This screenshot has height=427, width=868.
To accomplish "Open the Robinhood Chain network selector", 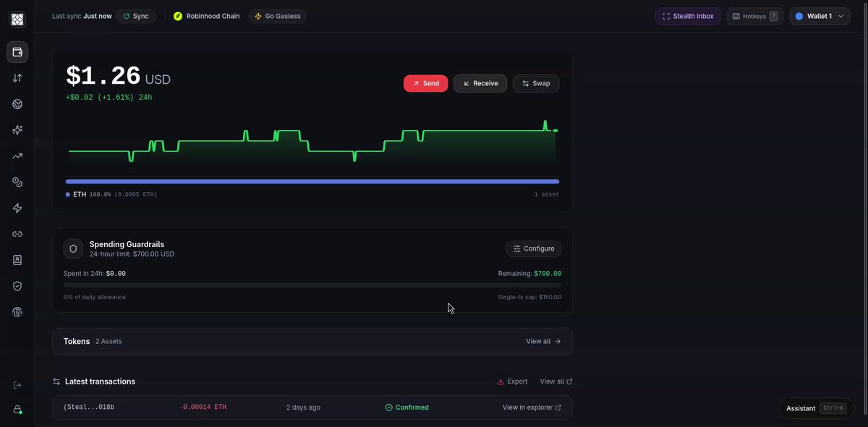I will pyautogui.click(x=206, y=16).
